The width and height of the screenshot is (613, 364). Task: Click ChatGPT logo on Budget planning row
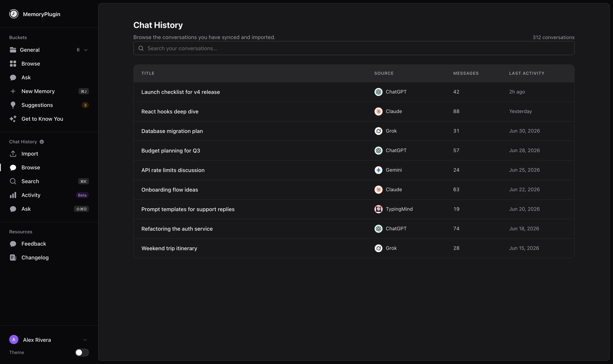click(x=378, y=150)
